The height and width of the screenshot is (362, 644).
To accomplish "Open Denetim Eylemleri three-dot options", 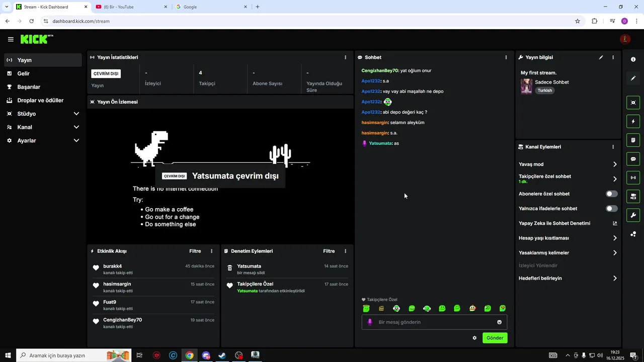I will tap(345, 251).
